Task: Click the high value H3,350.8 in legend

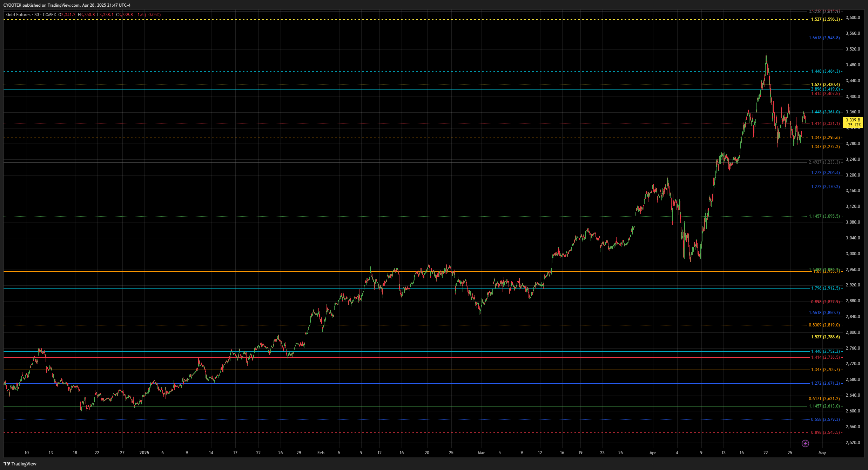Action: 86,15
